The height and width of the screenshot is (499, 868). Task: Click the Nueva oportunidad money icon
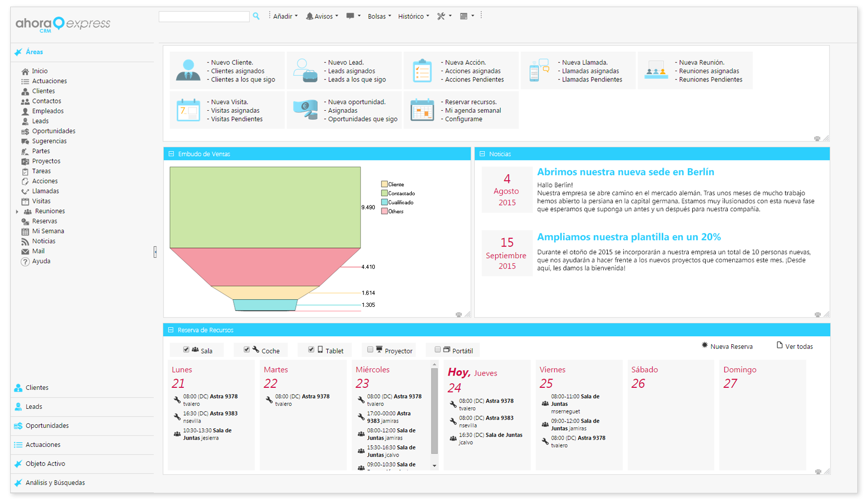(305, 110)
